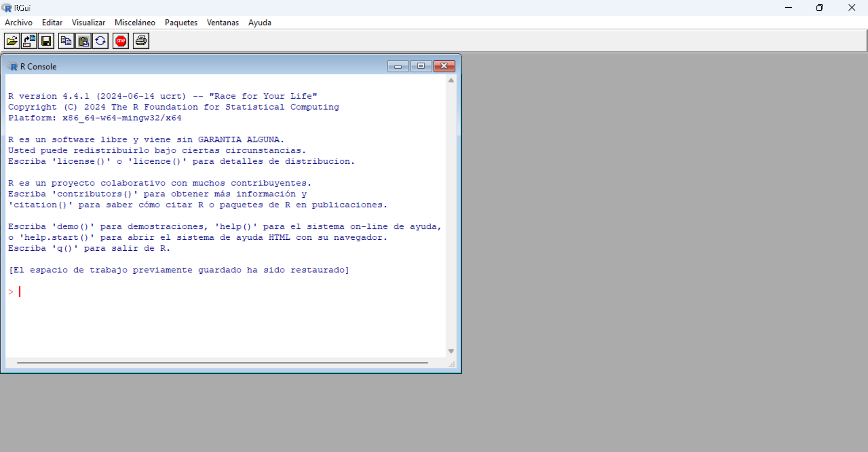Open the Archivo menu

coord(19,23)
